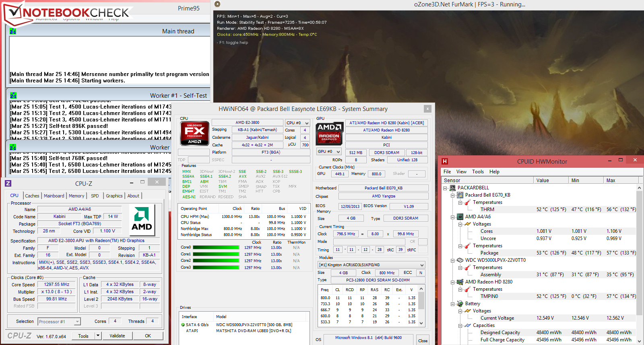Open the CPU #0 selector in HWiNFO64

tap(297, 123)
